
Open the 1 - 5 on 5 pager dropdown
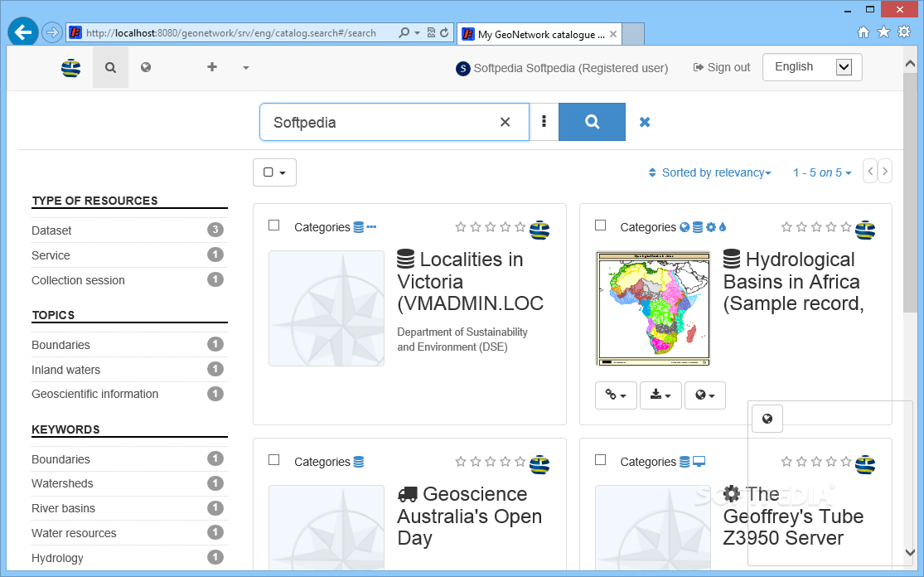pyautogui.click(x=822, y=172)
